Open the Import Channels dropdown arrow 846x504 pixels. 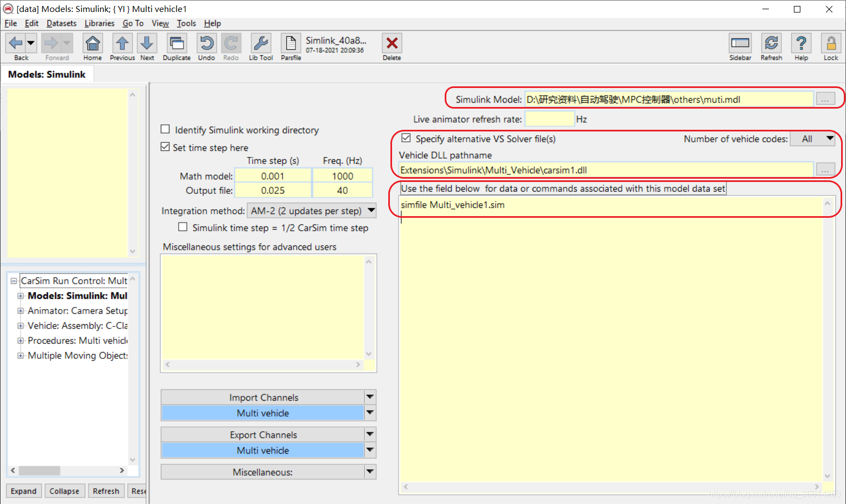(370, 397)
